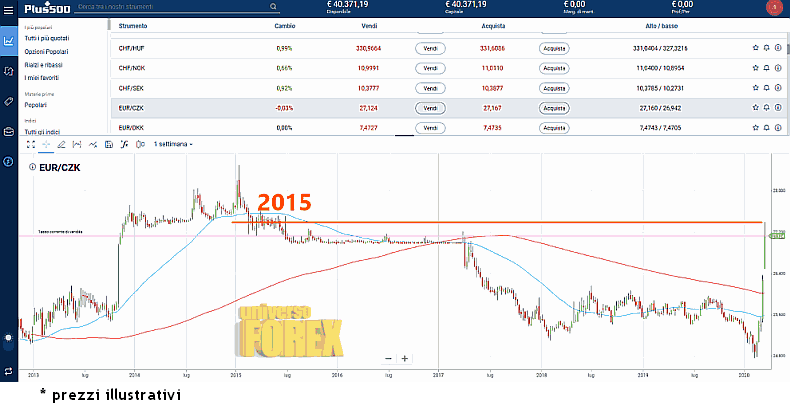Open the trade chart sidebar icon

coord(9,42)
